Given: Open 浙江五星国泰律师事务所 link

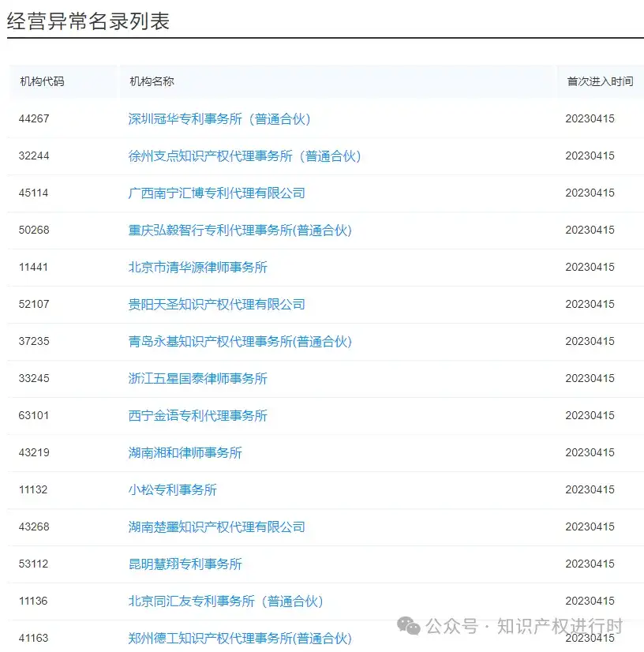Looking at the screenshot, I should [x=197, y=378].
